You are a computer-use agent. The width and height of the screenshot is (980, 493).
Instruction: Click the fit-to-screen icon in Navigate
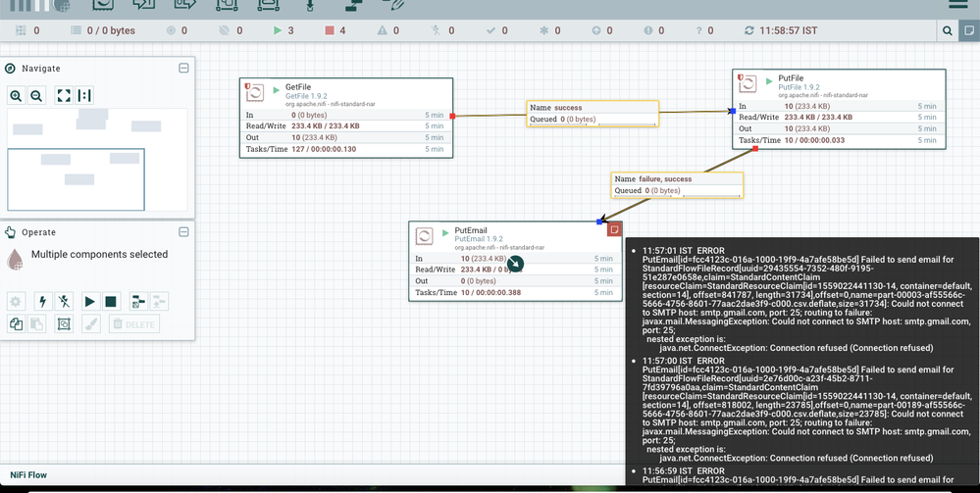pos(64,96)
